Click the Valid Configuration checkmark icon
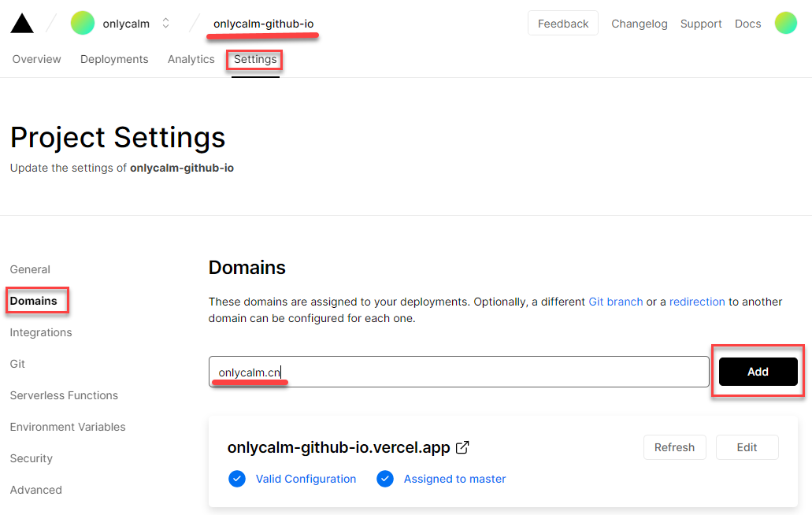The width and height of the screenshot is (812, 515). click(x=237, y=479)
